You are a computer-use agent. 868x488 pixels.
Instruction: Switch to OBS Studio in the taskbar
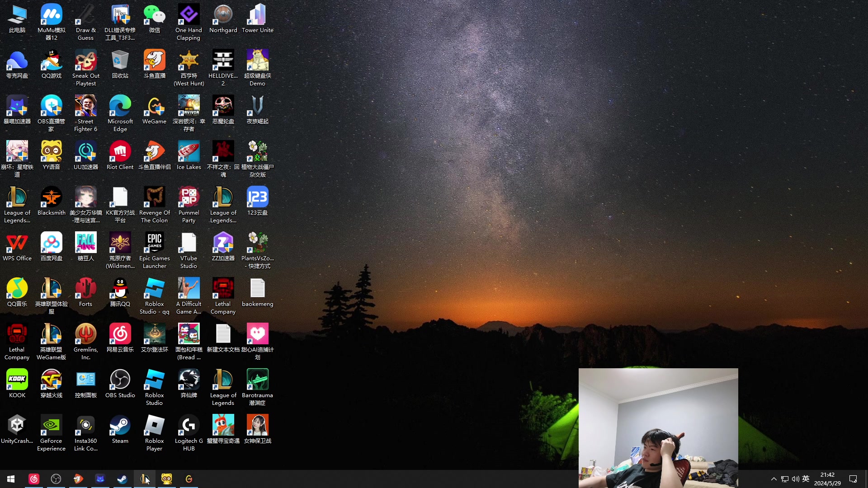coord(56,479)
